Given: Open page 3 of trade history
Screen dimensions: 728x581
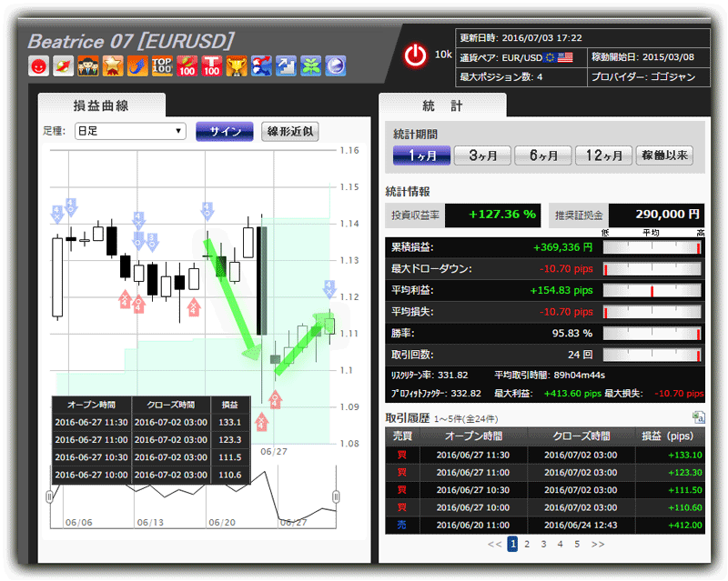Looking at the screenshot, I should pos(543,544).
